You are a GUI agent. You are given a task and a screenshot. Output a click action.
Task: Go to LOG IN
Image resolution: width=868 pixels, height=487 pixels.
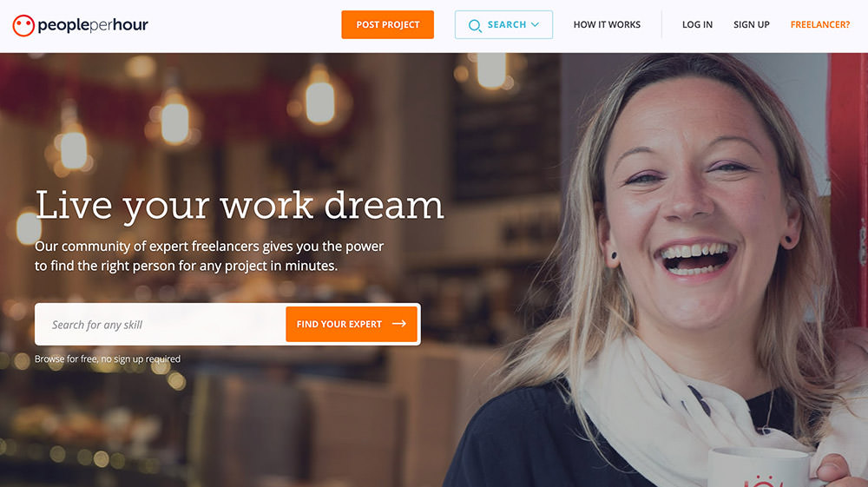pyautogui.click(x=697, y=25)
